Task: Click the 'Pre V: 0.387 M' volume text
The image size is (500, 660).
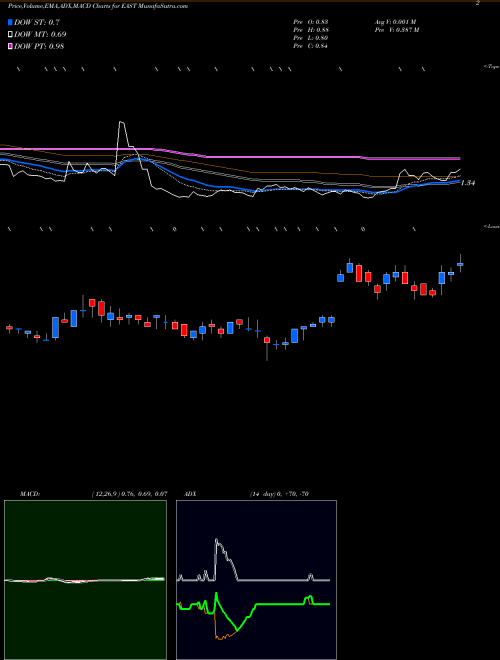Action: 396,30
